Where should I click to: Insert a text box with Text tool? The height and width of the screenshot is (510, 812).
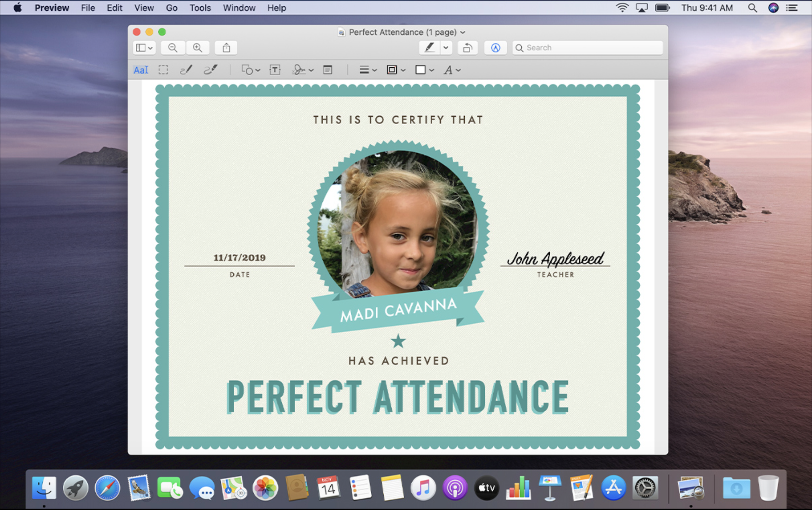pos(275,70)
